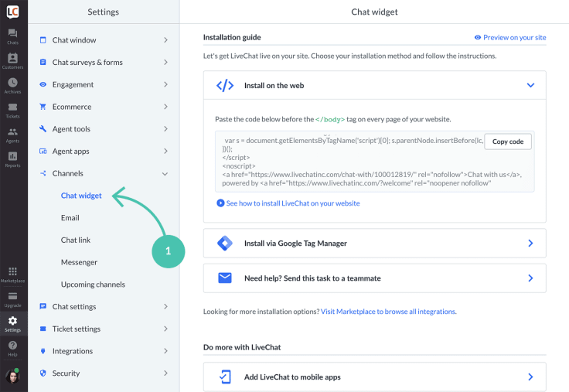Click the LiveChat logo icon
This screenshot has width=569, height=392.
coord(12,12)
